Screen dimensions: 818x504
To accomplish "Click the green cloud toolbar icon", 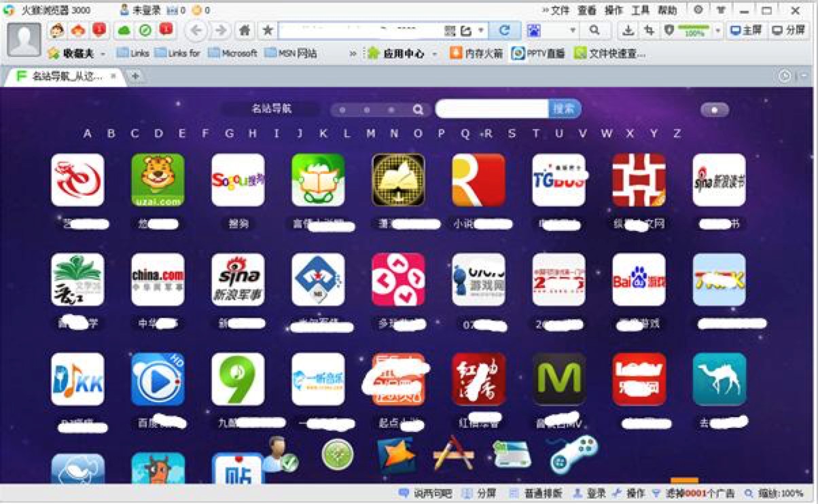I will click(124, 30).
